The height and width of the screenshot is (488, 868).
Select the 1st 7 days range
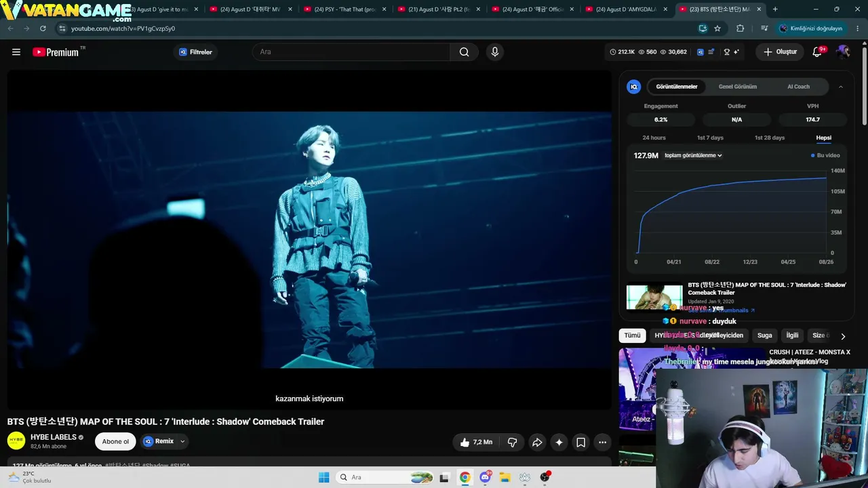tap(710, 138)
